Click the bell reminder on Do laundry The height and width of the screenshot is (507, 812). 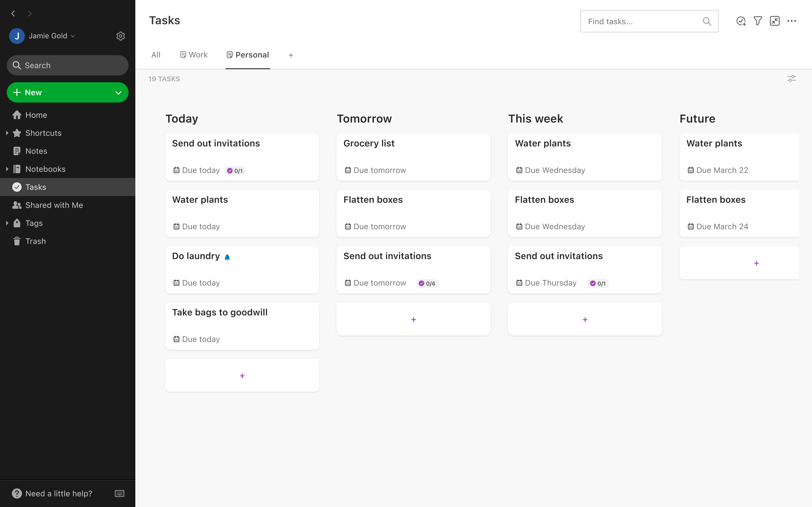(227, 257)
